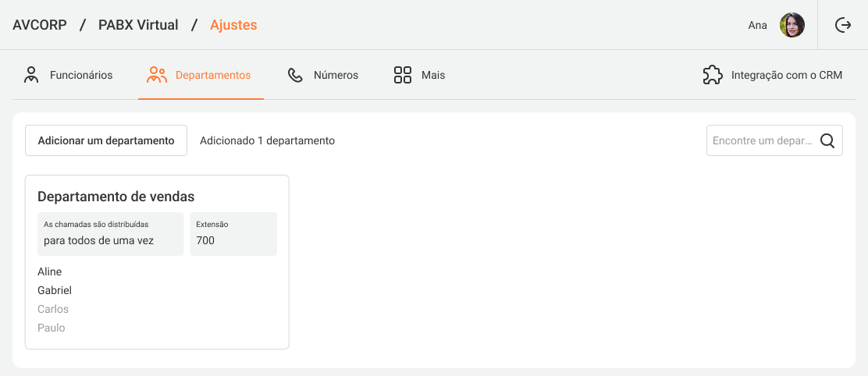
Task: Go to AVCORP breadcrumb
Action: point(40,25)
